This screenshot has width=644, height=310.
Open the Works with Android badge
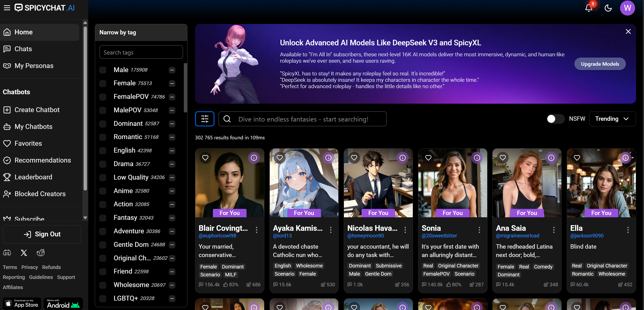pyautogui.click(x=63, y=303)
